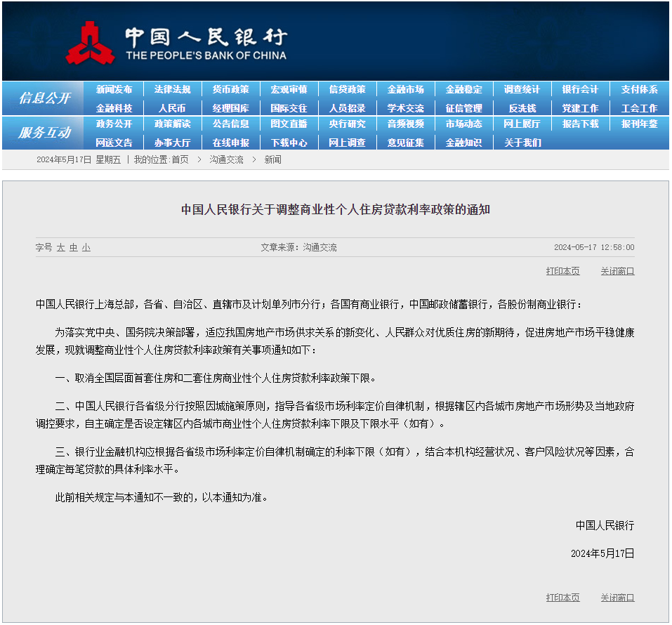
Task: Click the paragraph starting 一、取消全国层面
Action: click(x=216, y=378)
